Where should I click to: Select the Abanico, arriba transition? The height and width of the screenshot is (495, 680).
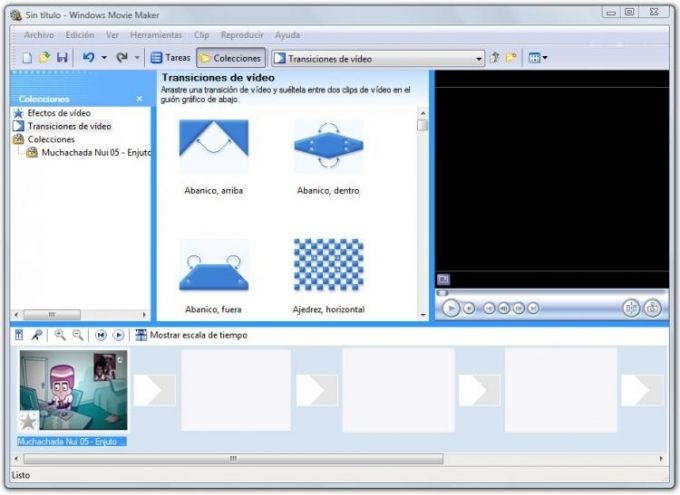(213, 157)
